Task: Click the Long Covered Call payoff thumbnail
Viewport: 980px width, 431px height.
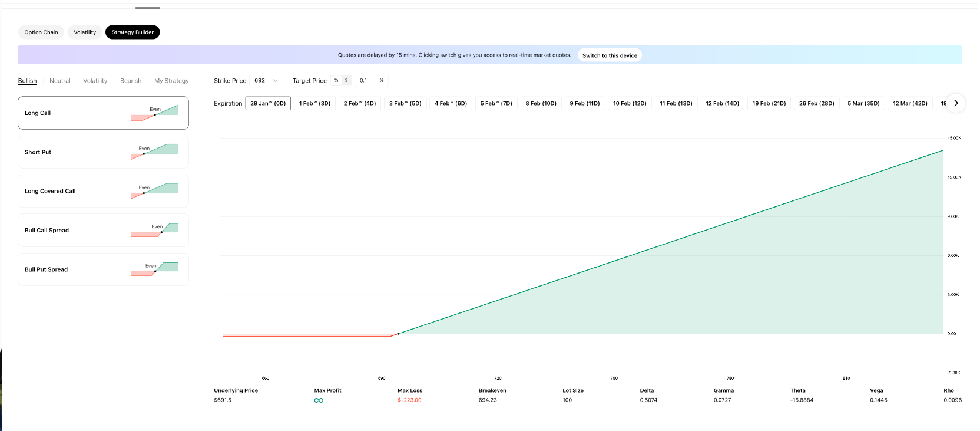Action: coord(155,191)
